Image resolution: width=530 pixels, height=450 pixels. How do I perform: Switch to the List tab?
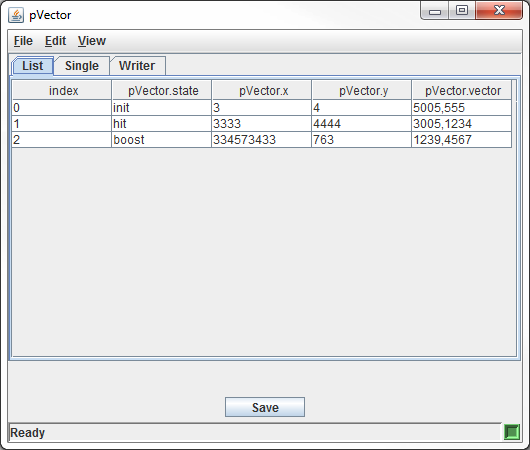(x=32, y=66)
